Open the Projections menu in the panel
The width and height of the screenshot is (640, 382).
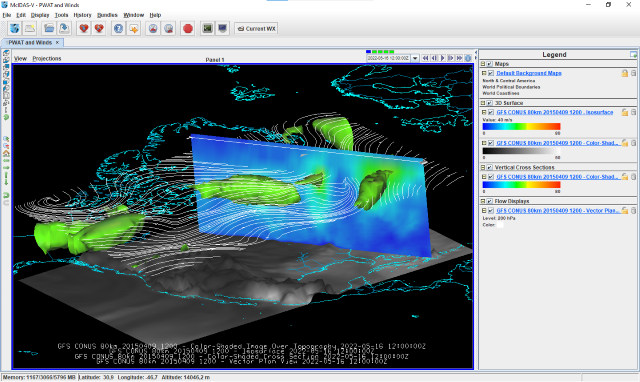pyautogui.click(x=47, y=58)
